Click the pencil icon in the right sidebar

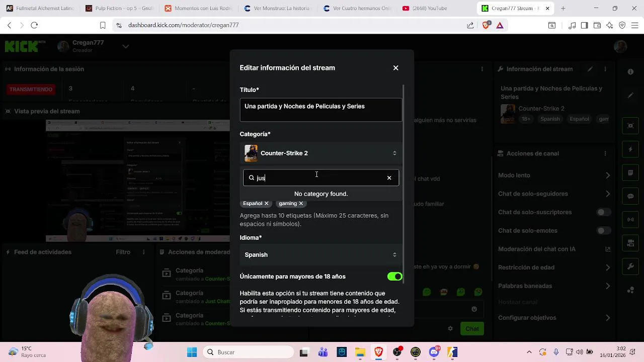pyautogui.click(x=630, y=96)
